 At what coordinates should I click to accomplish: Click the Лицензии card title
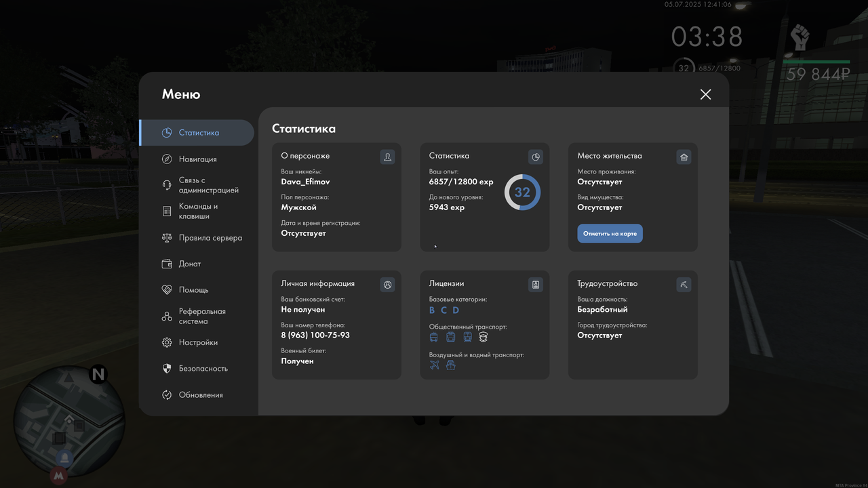[447, 283]
